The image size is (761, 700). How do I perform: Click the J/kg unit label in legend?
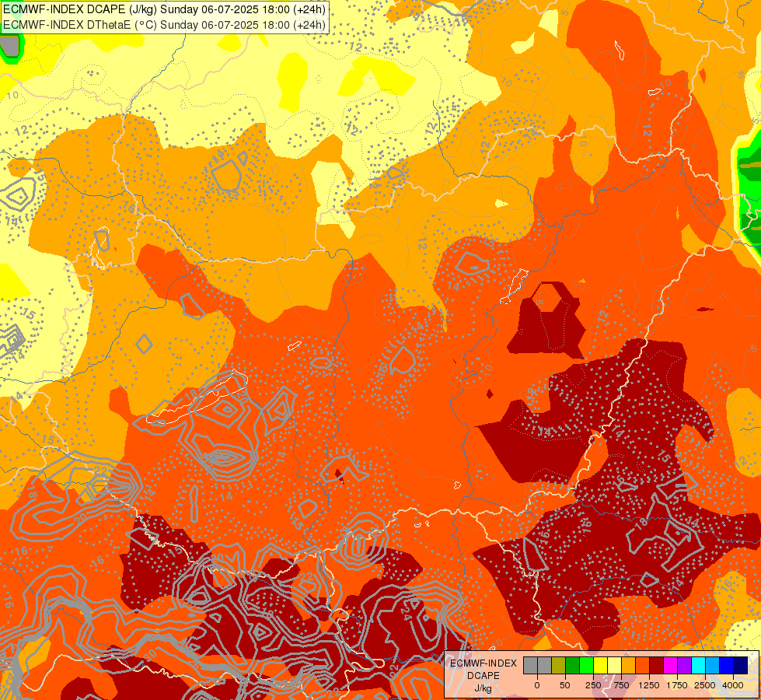click(483, 688)
